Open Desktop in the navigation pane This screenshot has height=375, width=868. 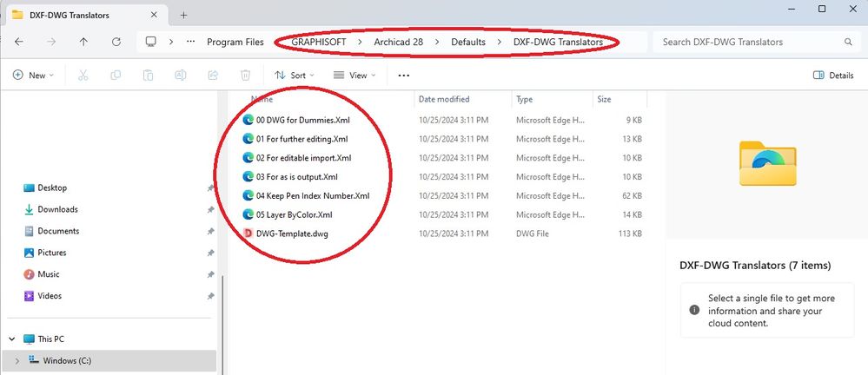(52, 188)
